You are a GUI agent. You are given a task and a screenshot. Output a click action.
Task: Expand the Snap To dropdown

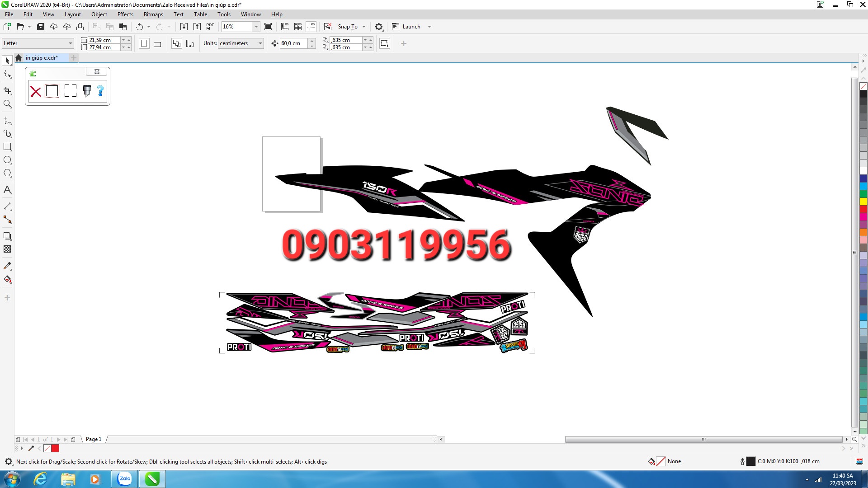pos(364,27)
